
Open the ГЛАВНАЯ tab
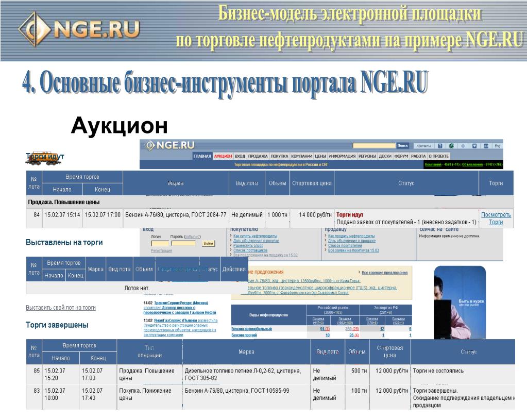(x=202, y=156)
